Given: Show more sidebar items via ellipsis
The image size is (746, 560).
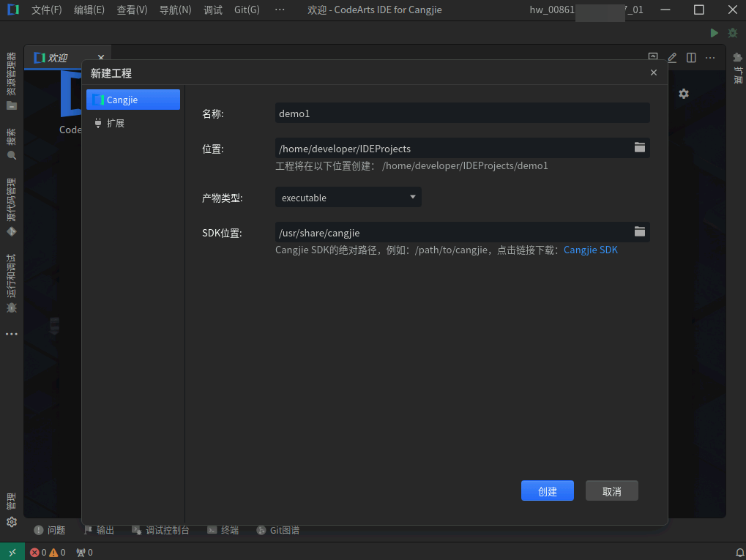Looking at the screenshot, I should (x=12, y=334).
